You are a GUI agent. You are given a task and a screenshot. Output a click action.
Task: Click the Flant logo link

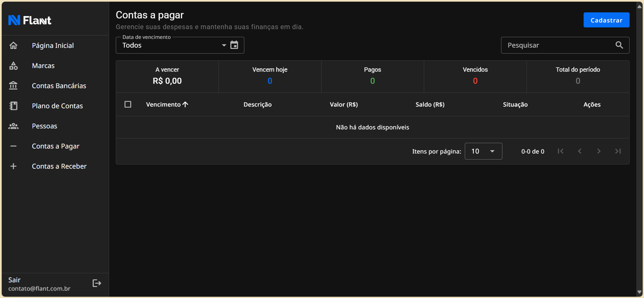point(30,20)
